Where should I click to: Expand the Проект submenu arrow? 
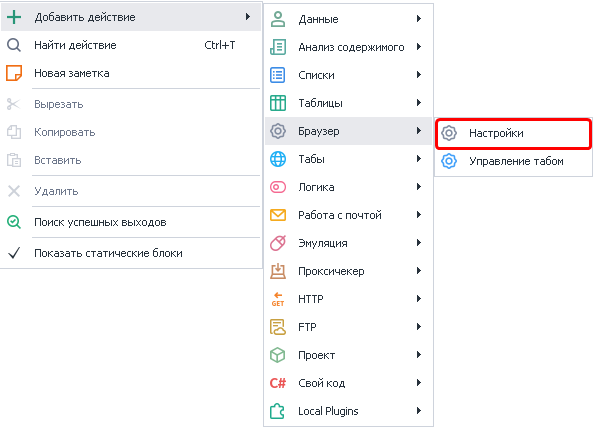pos(419,355)
